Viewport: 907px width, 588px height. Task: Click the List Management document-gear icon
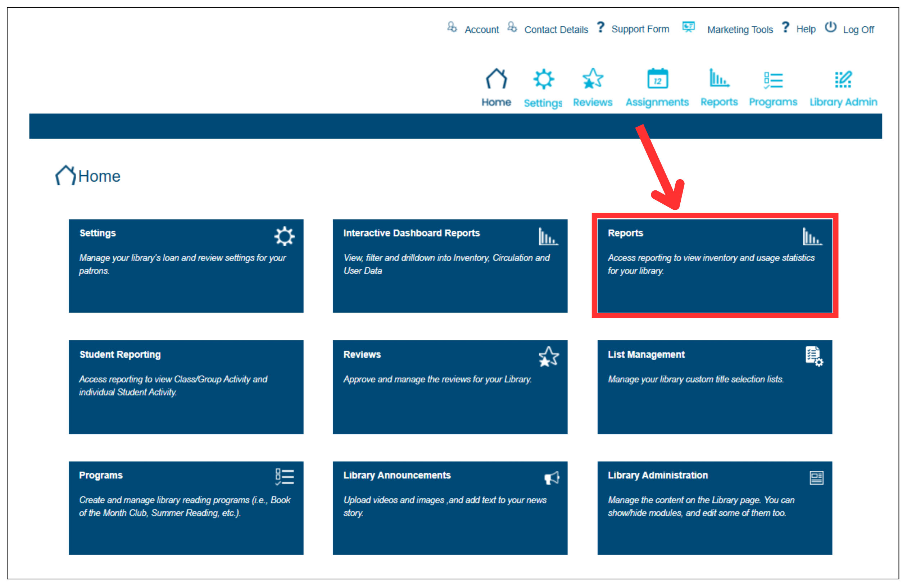[x=813, y=356]
